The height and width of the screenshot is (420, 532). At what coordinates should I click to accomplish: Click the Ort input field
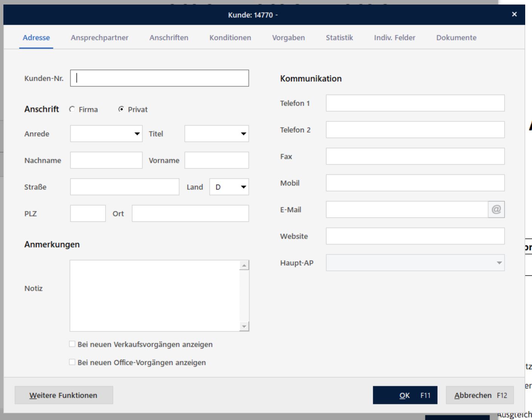(191, 213)
